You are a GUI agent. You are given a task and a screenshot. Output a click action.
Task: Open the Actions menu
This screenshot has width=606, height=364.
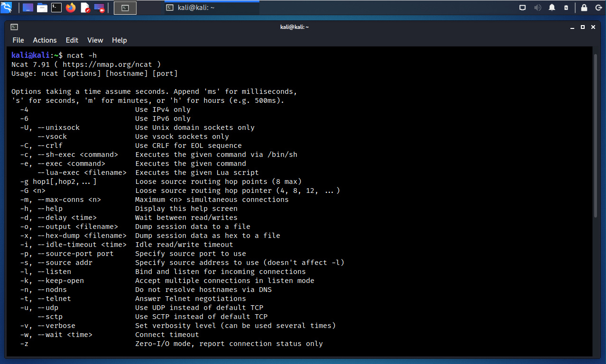[x=45, y=40]
